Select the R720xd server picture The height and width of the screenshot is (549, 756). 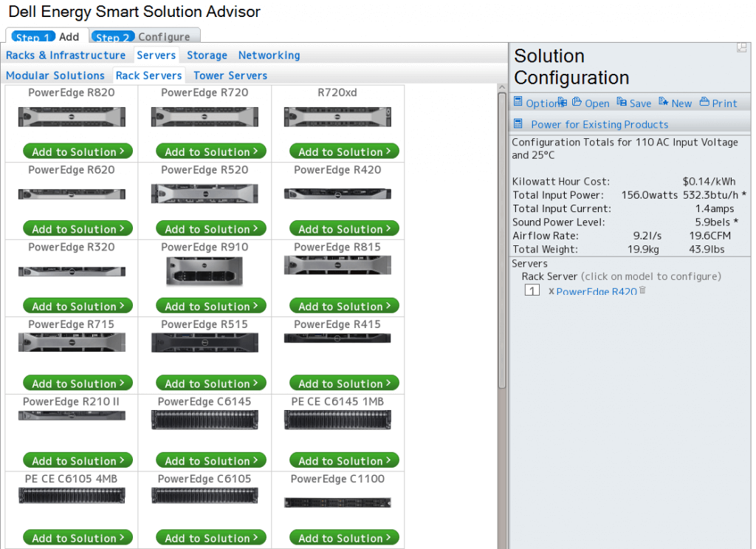tap(337, 117)
